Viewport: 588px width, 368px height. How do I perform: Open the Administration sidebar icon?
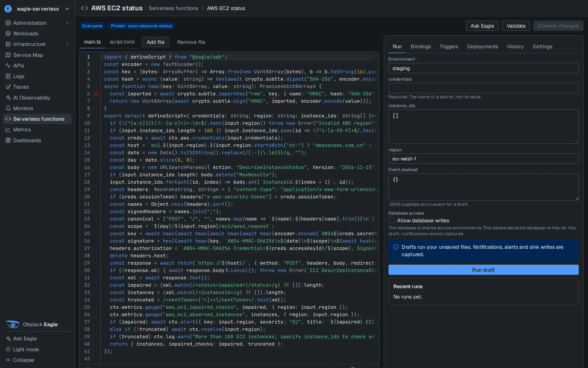click(8, 23)
